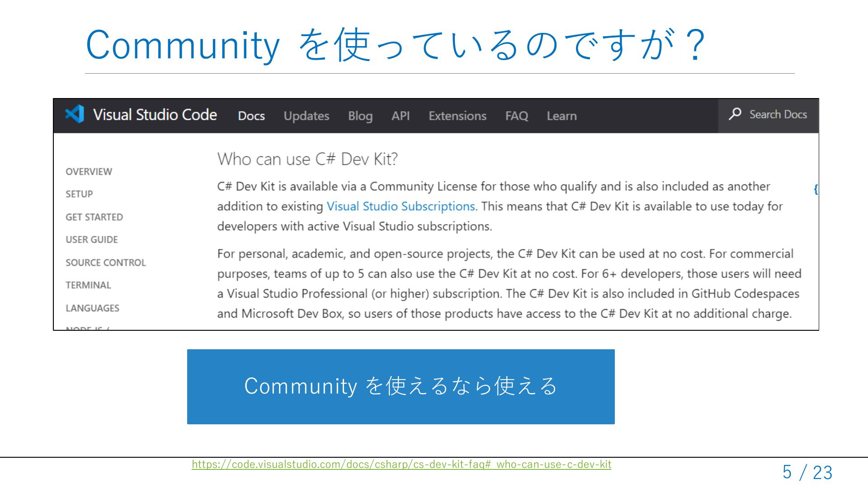868x488 pixels.
Task: Open the Docs navigation item
Action: [x=251, y=116]
